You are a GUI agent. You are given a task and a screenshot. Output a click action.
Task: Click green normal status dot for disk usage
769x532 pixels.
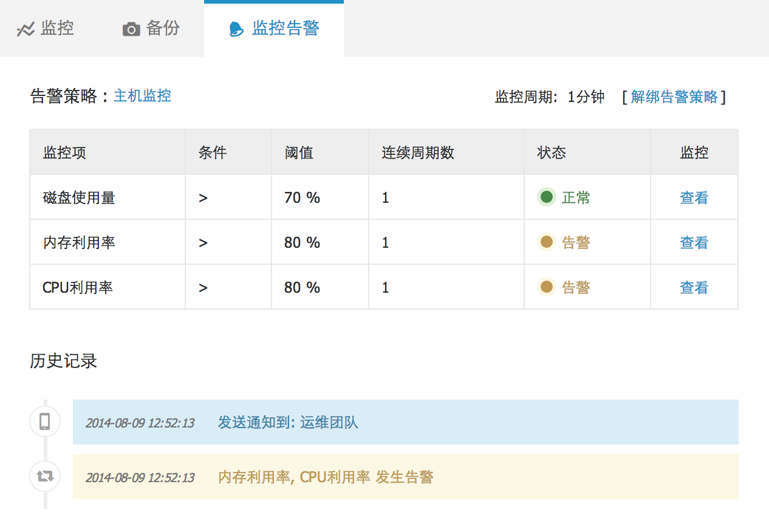coord(547,197)
